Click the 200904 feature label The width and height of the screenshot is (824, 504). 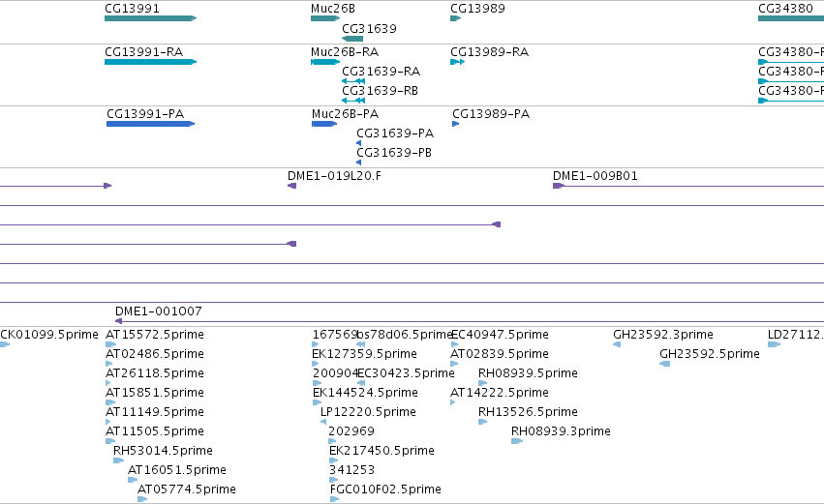coord(335,373)
